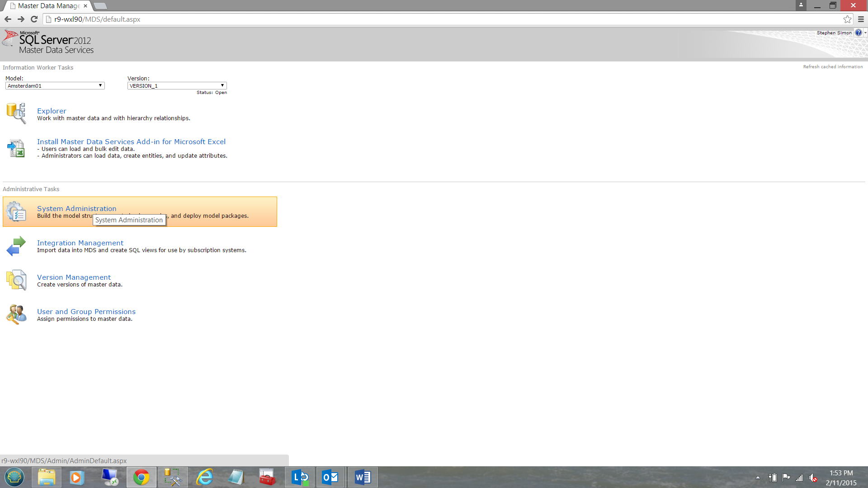
Task: Bookmark page with the star icon
Action: [x=847, y=19]
